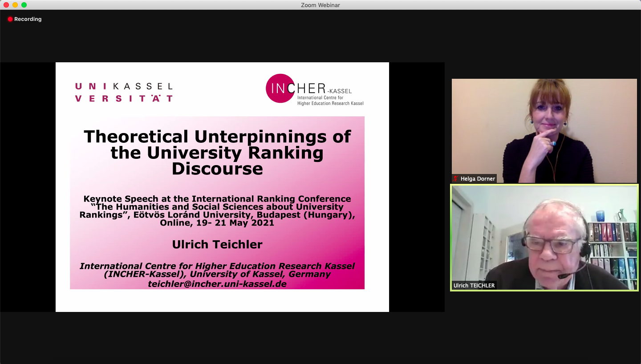Click the Recording status label
Viewport: 641px width, 364px height.
click(28, 19)
